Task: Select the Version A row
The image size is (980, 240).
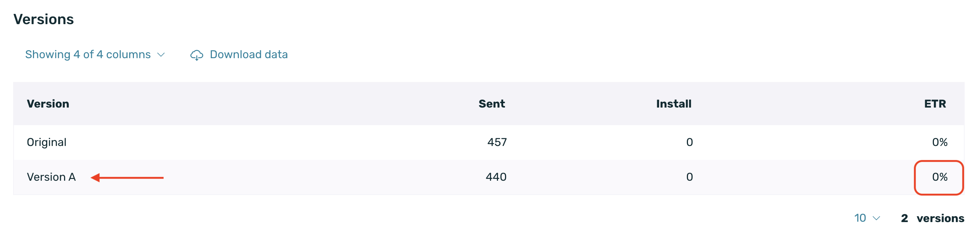Action: point(51,177)
